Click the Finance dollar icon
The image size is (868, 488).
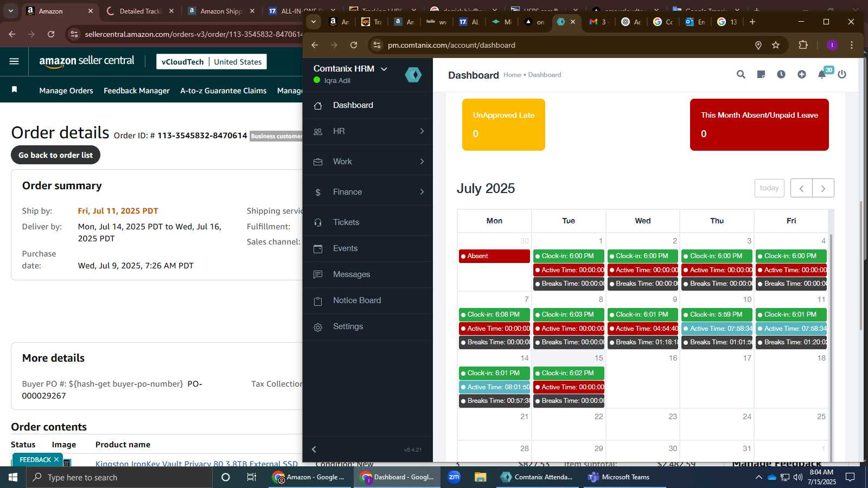[x=318, y=192]
